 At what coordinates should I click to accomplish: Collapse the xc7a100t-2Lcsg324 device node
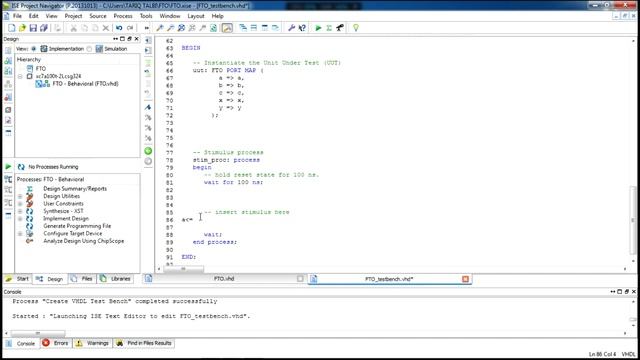click(20, 76)
